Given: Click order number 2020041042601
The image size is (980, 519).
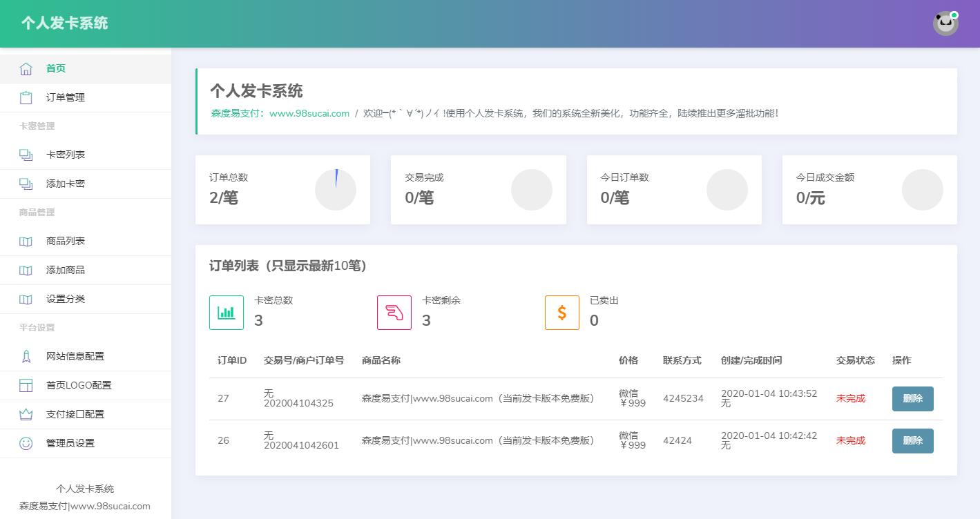Looking at the screenshot, I should [x=301, y=445].
